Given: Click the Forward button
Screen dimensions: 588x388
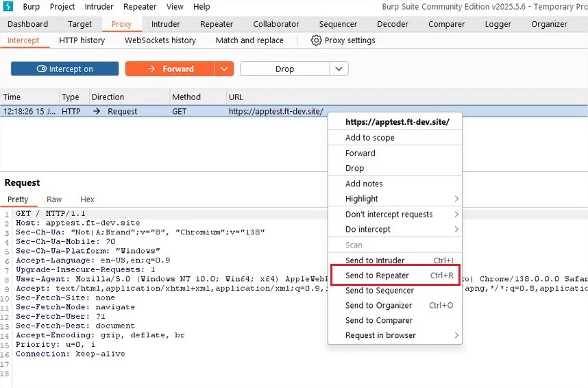Looking at the screenshot, I should tap(170, 69).
